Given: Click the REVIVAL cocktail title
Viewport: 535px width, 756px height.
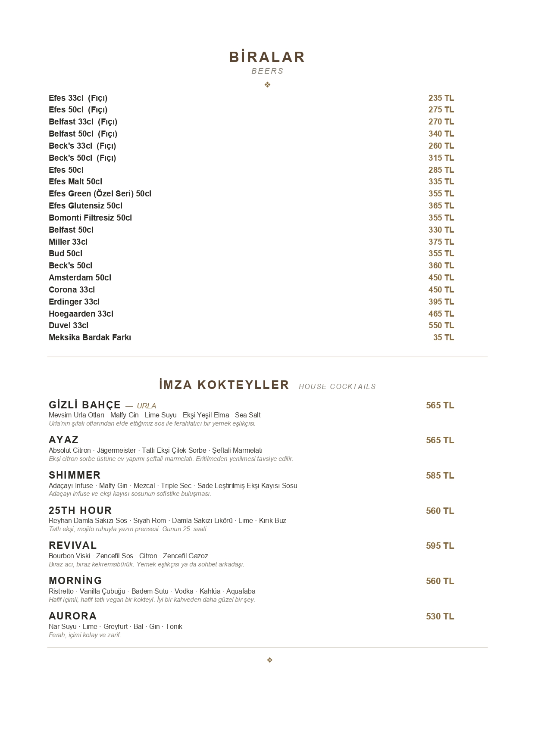Looking at the screenshot, I should (x=73, y=546).
